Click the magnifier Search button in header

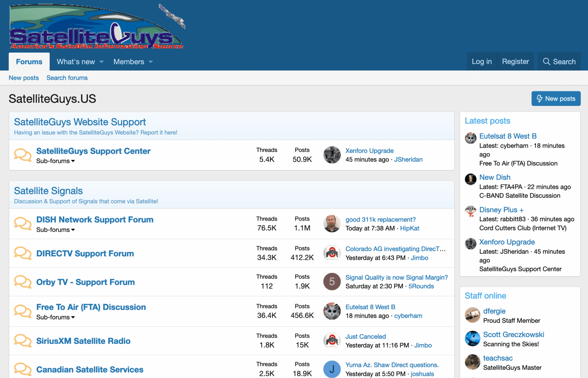pyautogui.click(x=559, y=62)
